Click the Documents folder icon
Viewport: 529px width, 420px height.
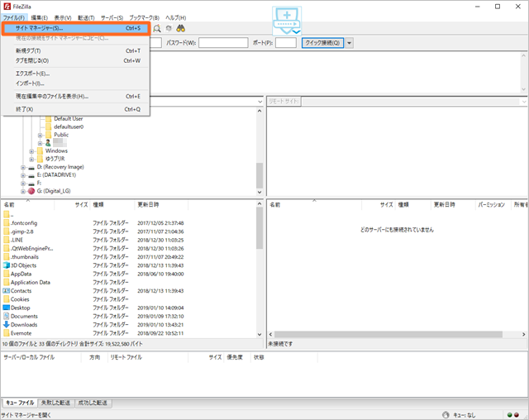[x=6, y=316]
